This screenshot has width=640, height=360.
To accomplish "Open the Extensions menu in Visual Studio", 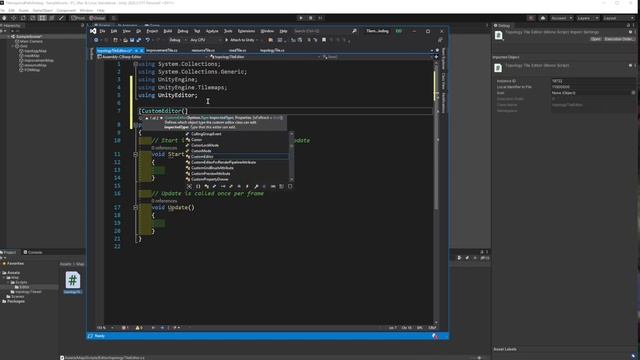I will tap(246, 31).
